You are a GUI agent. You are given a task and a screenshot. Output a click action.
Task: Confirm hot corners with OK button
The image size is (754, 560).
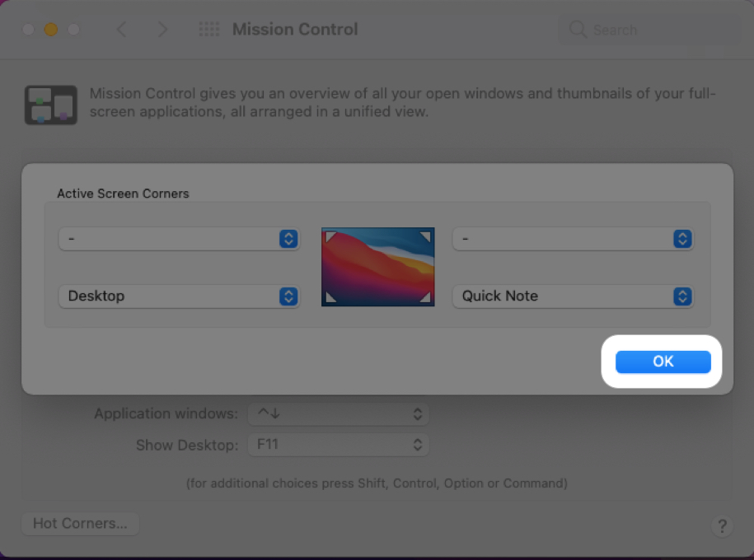pos(663,362)
